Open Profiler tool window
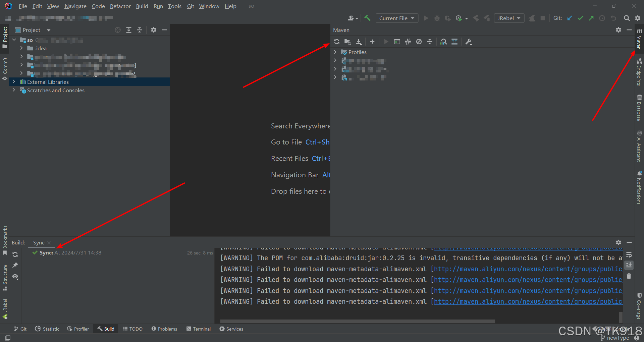This screenshot has width=644, height=342. (78, 329)
